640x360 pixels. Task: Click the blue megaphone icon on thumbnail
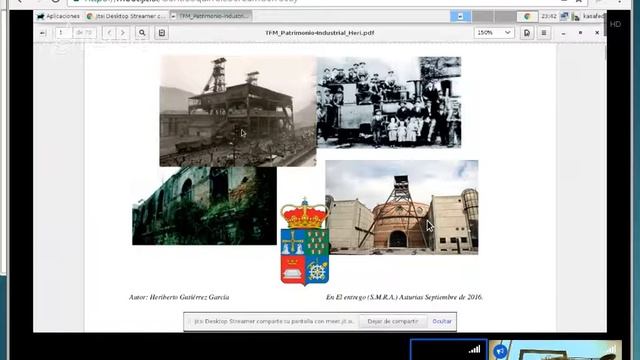coord(500,351)
